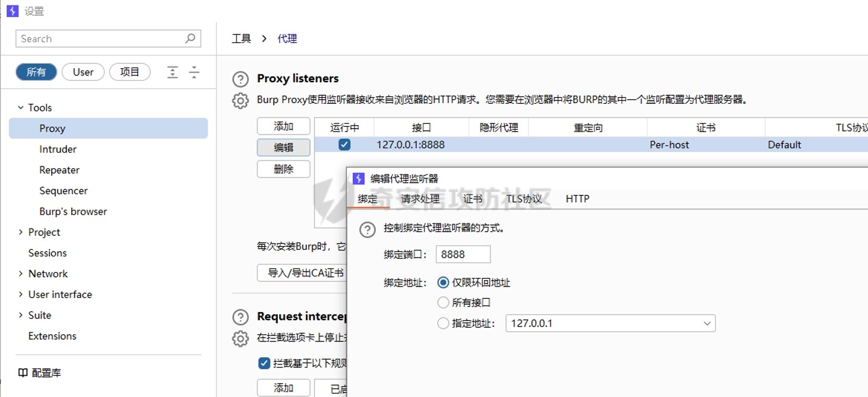Viewport: 868px width, 397px height.
Task: Click the settings Search field
Action: (x=108, y=39)
